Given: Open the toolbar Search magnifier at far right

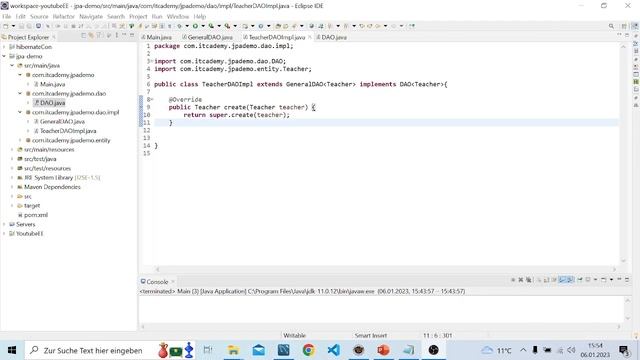Looking at the screenshot, I should point(611,26).
